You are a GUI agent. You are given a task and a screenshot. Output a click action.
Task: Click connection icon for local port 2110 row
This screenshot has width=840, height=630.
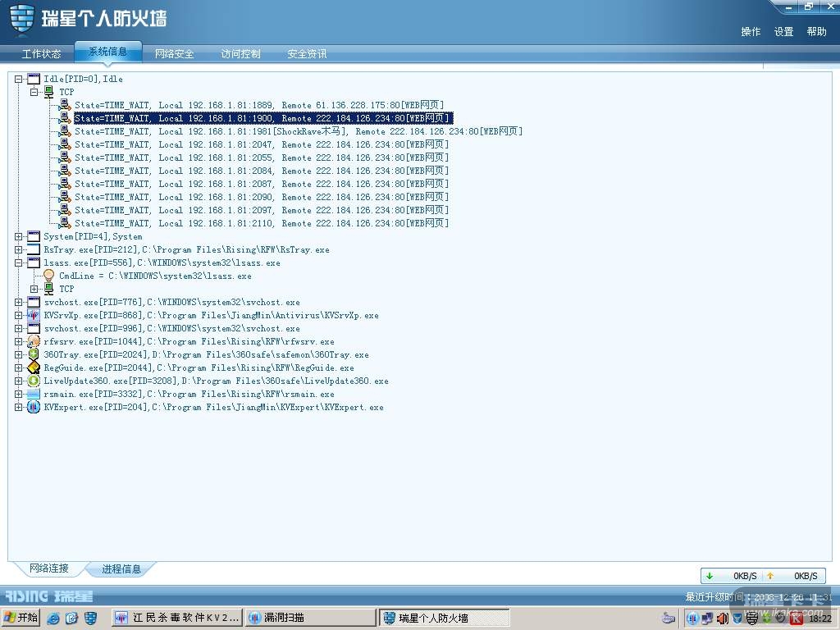point(65,223)
